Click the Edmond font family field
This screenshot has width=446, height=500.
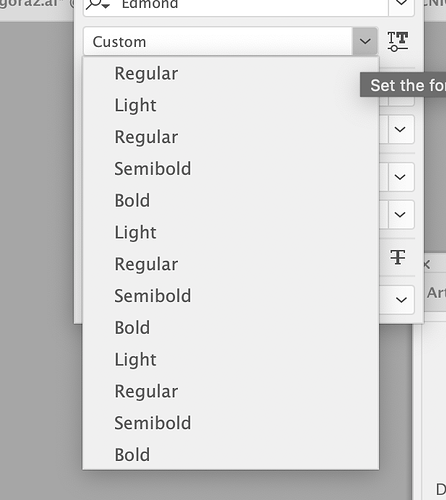236,5
